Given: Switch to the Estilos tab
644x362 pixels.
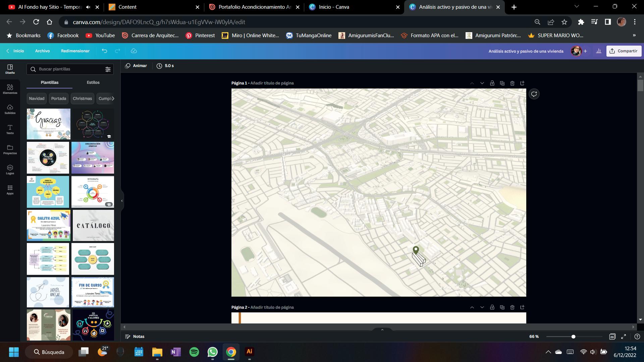Looking at the screenshot, I should [x=93, y=82].
